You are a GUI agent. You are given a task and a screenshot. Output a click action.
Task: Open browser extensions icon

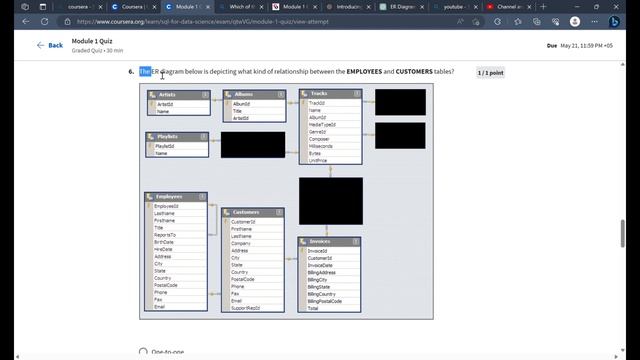click(x=497, y=22)
